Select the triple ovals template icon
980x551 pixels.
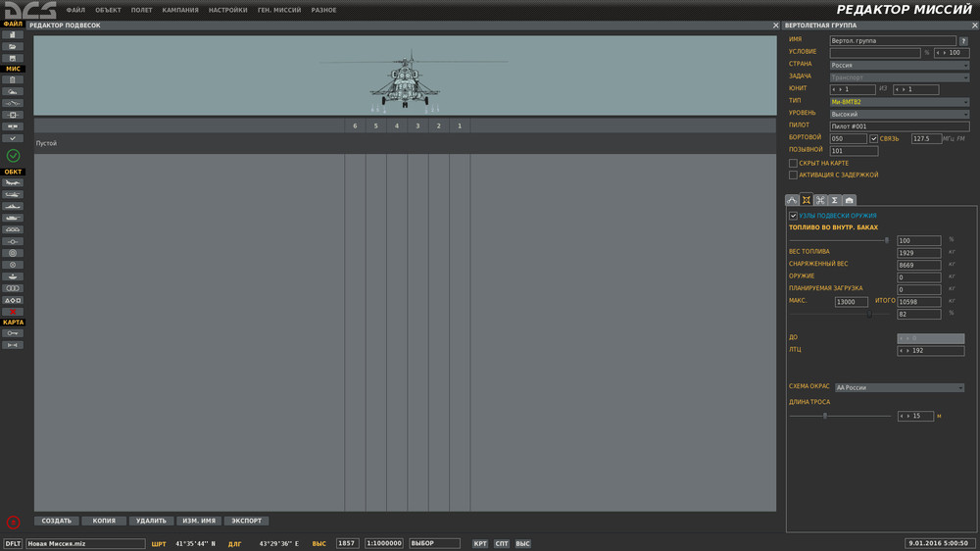[13, 288]
